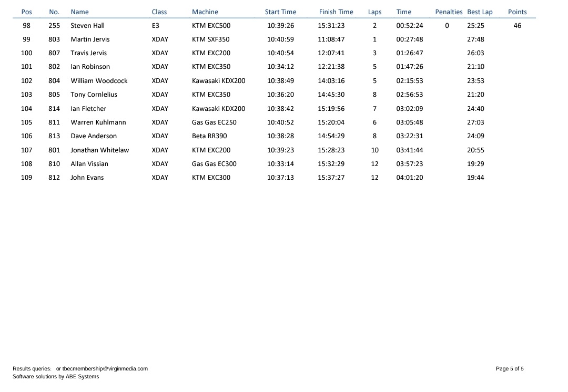
Task: Click the Start Time column header
Action: 280,12
